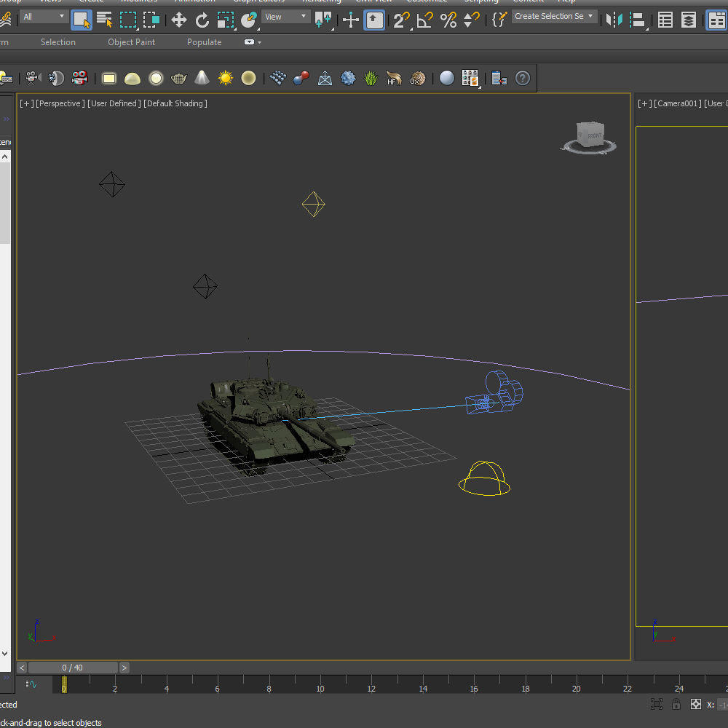Open [User Defined] viewport menu
Screen dimensions: 728x728
coord(114,103)
